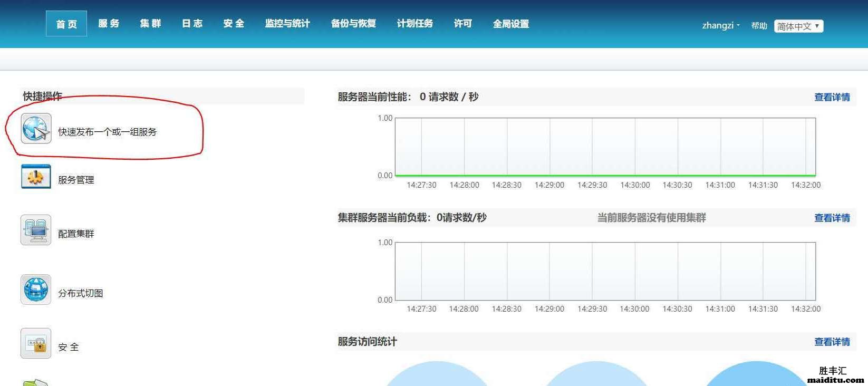
Task: View details for 服务器当前性能
Action: click(832, 97)
